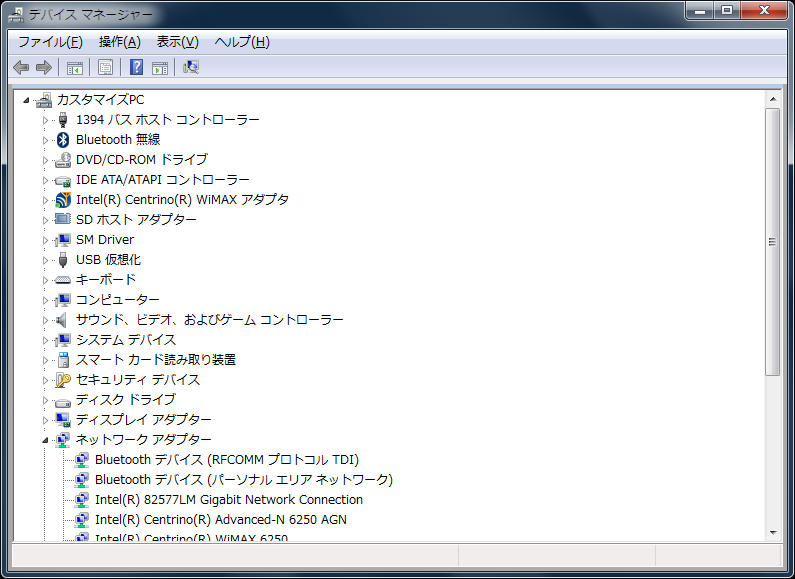Screen dimensions: 795x579
Task: Click the スマート カード読み取り装置 icon
Action: pyautogui.click(x=63, y=360)
